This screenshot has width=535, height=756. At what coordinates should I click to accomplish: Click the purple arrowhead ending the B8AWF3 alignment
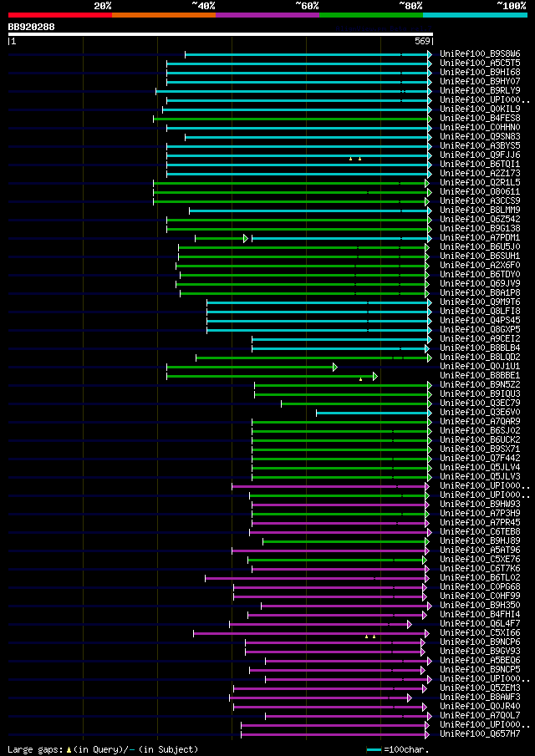click(409, 698)
